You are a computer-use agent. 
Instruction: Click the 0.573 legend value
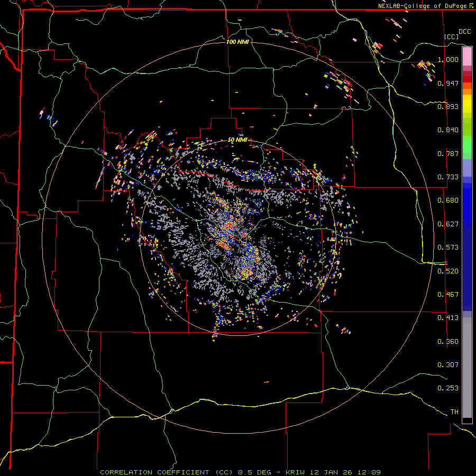(448, 248)
